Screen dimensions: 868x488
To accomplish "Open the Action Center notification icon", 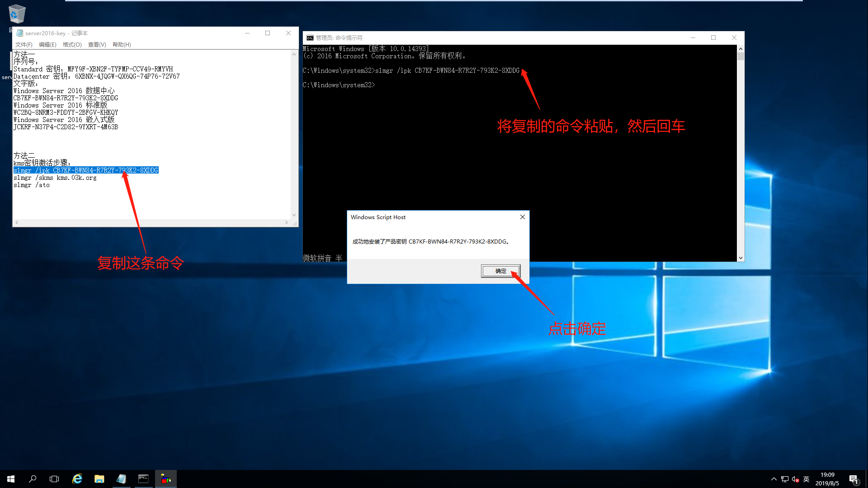I will (853, 479).
